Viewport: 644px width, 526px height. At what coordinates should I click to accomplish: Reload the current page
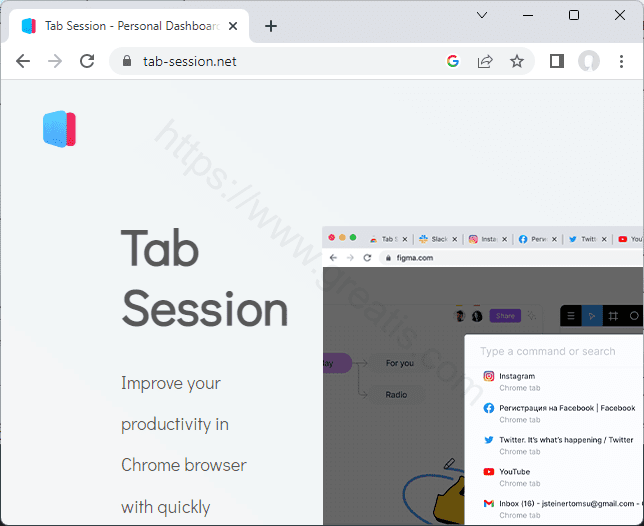87,61
